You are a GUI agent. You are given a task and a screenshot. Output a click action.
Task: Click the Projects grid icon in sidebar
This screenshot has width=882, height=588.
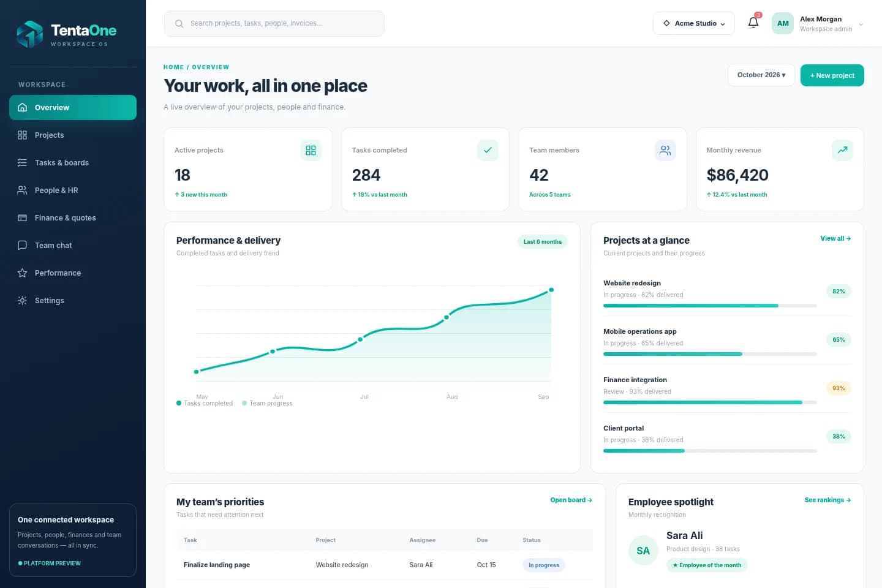point(23,135)
